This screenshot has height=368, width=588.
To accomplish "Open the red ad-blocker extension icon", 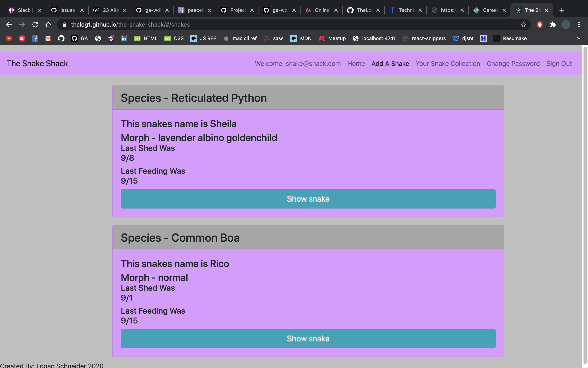I will [x=540, y=25].
